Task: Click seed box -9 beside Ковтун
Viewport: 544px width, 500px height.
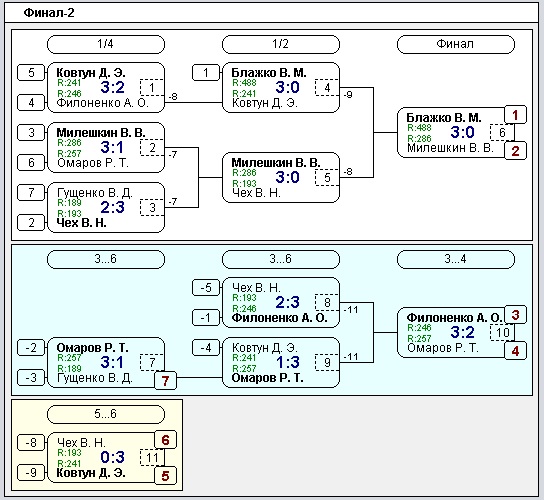Action: 31,472
